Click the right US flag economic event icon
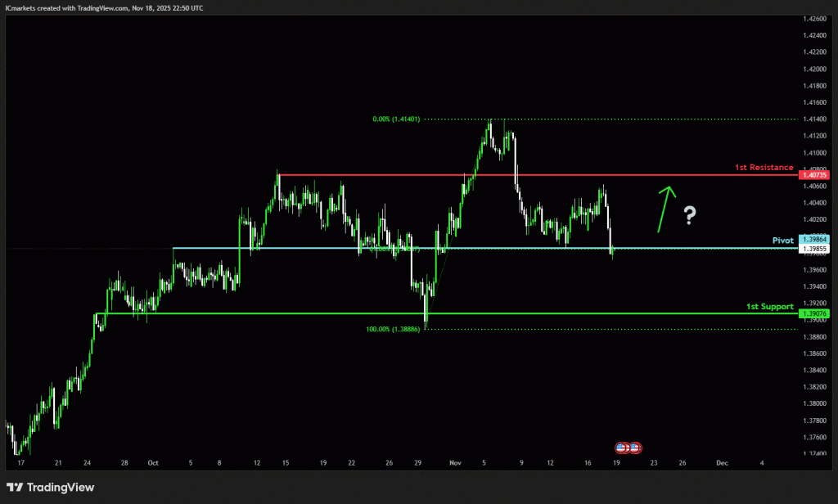Viewport: 838px width, 504px height. 635,448
